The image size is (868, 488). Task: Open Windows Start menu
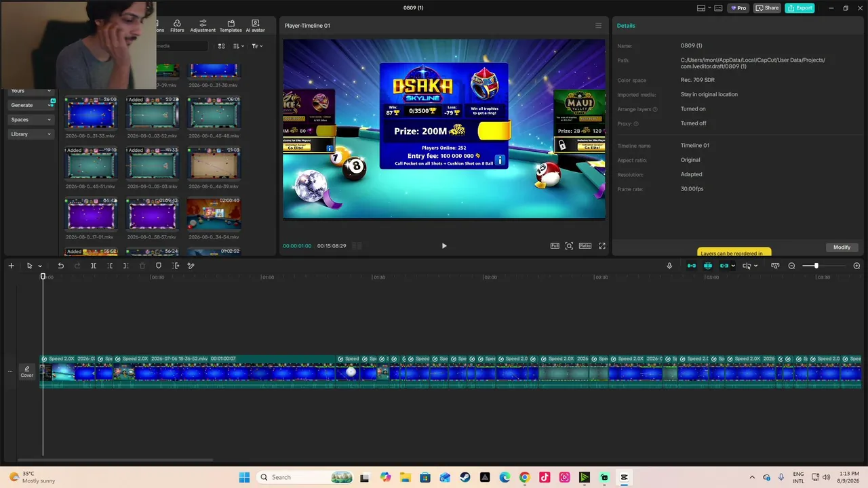(x=244, y=477)
